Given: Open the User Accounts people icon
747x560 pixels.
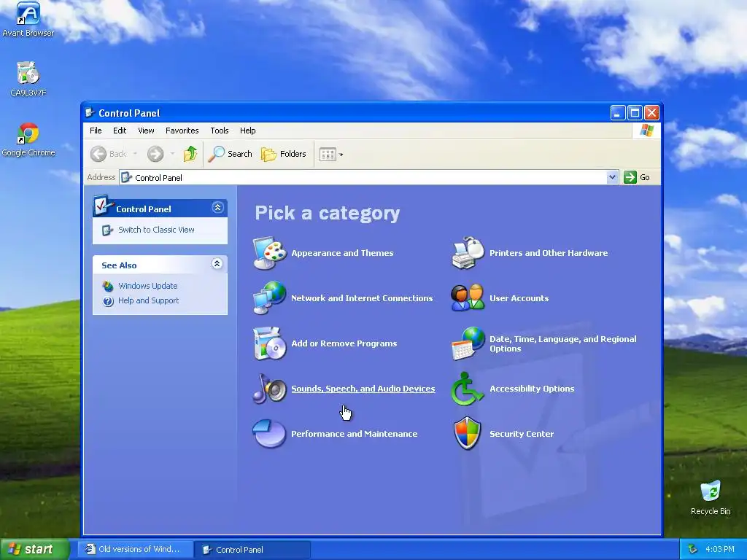Looking at the screenshot, I should pyautogui.click(x=468, y=298).
